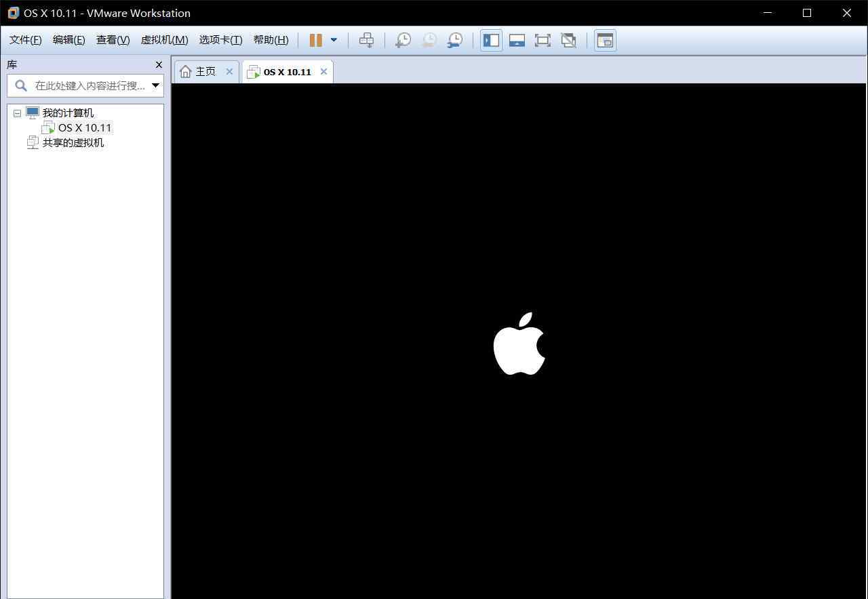868x599 pixels.
Task: Switch to Unity mode
Action: (568, 40)
